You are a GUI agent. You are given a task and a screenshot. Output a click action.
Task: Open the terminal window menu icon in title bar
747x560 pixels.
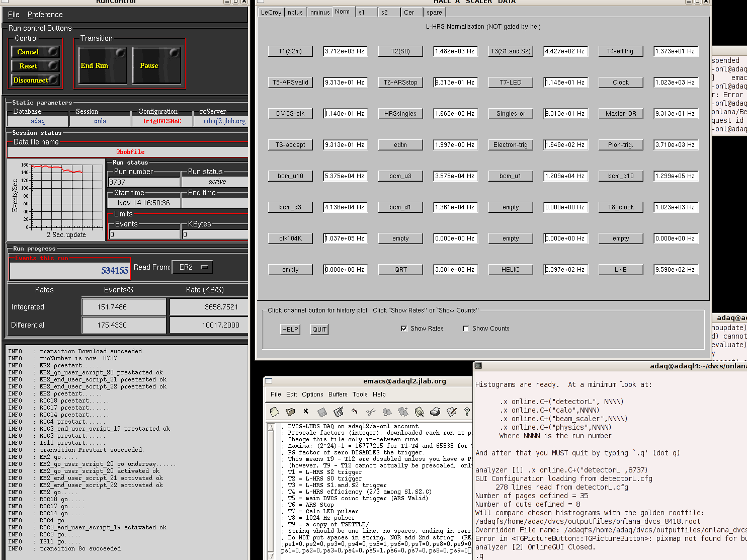478,366
